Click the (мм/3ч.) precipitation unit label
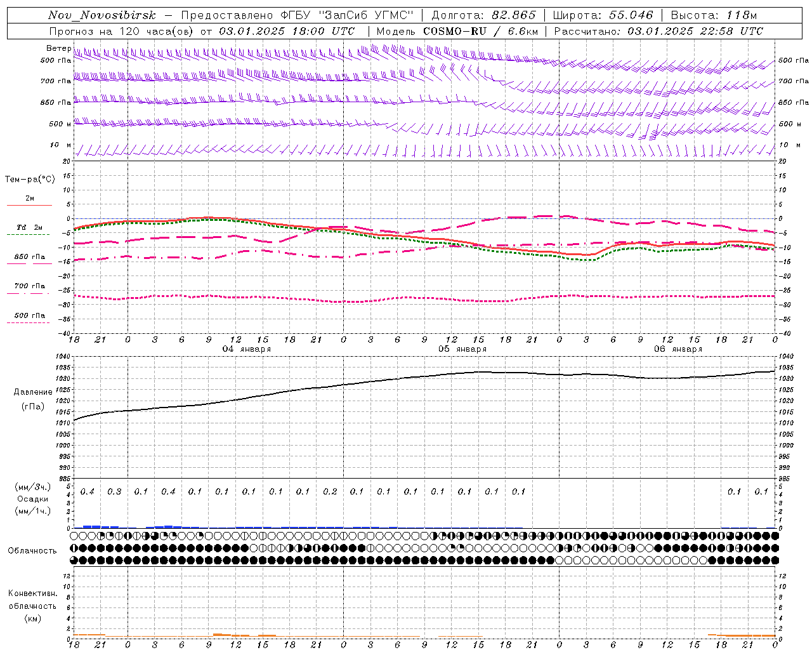The image size is (812, 650). [x=33, y=487]
